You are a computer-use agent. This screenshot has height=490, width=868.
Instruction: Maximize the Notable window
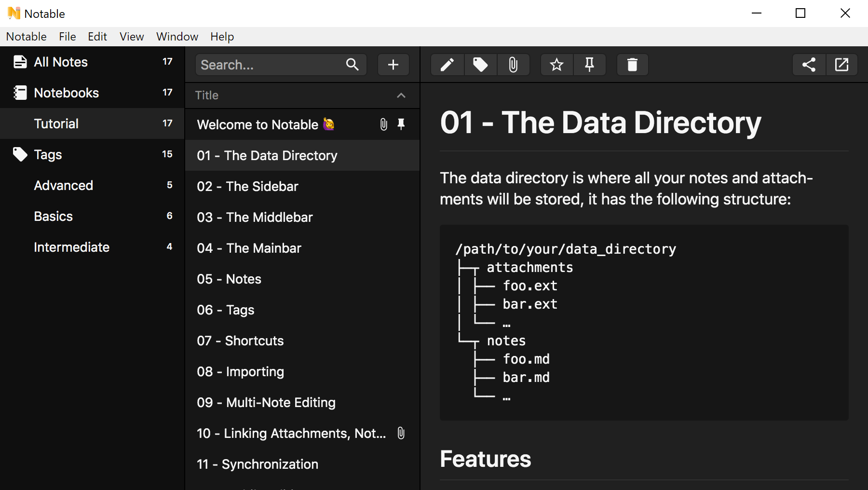pyautogui.click(x=800, y=13)
